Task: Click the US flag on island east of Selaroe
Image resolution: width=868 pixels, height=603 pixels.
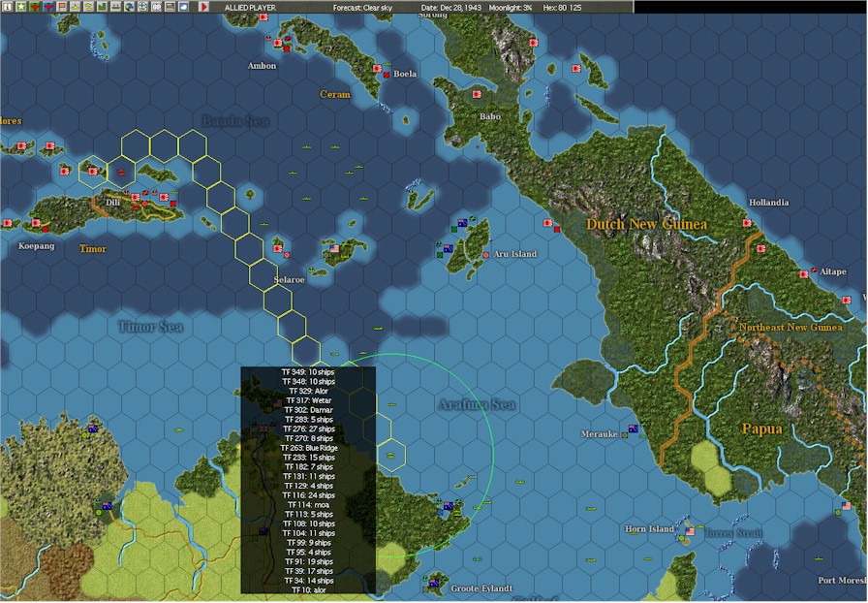Action: coord(334,248)
